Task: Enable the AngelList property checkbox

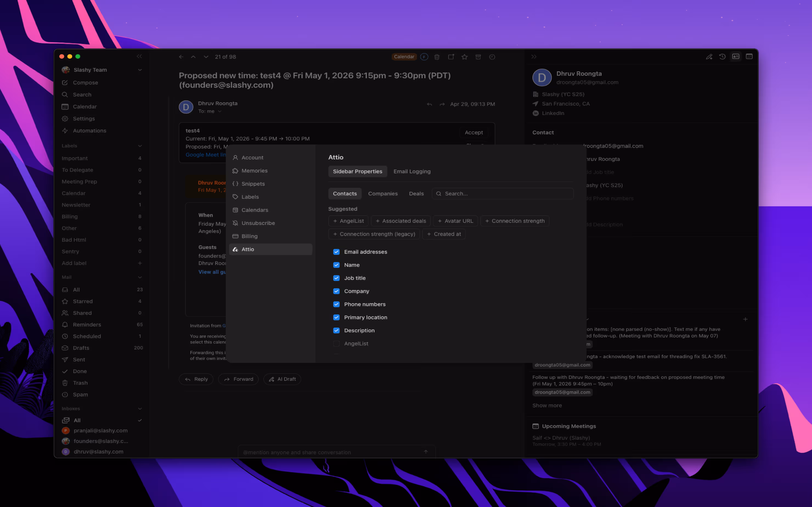Action: tap(336, 343)
